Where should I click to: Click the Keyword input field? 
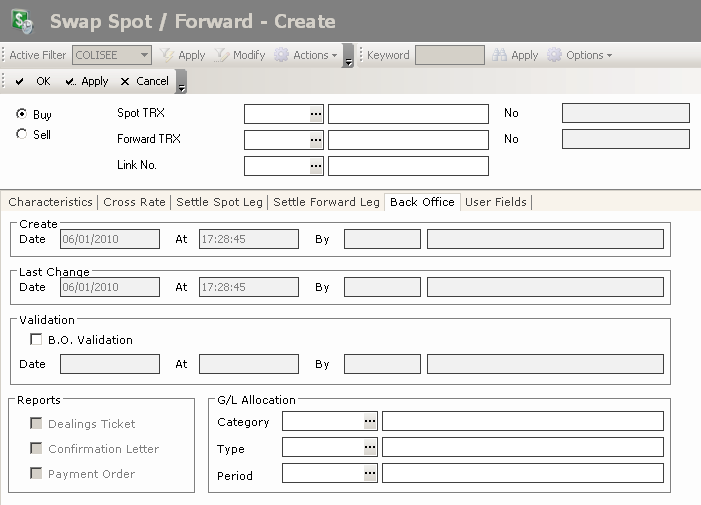coord(449,56)
